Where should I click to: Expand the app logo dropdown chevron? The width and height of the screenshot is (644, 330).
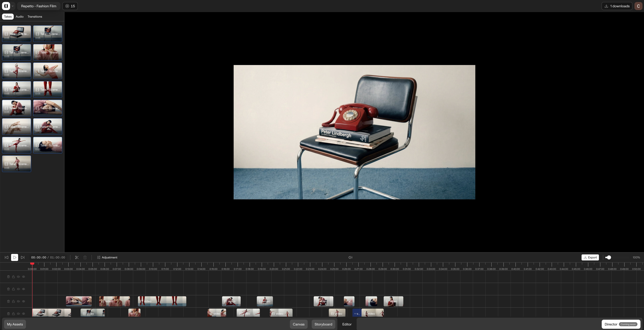click(x=12, y=6)
